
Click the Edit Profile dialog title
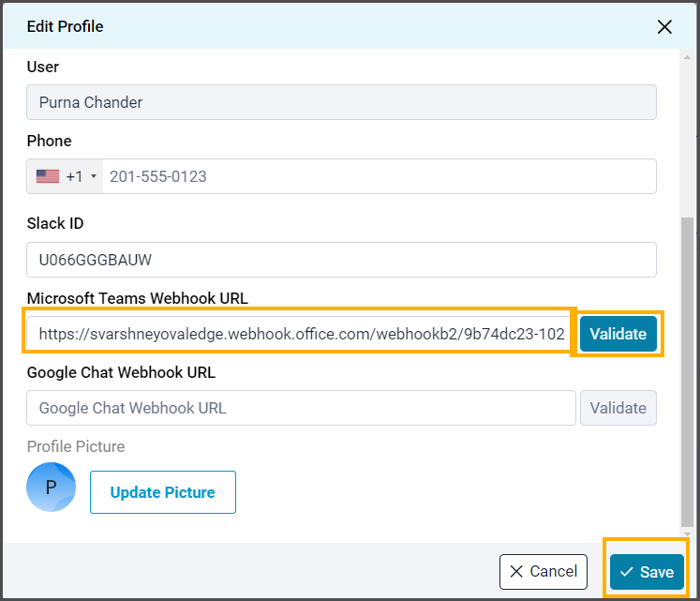click(x=65, y=26)
